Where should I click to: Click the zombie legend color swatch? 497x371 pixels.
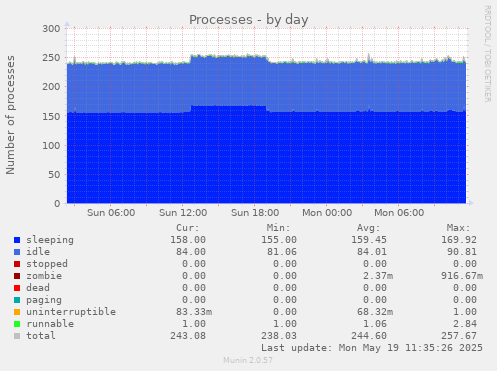[x=17, y=276]
